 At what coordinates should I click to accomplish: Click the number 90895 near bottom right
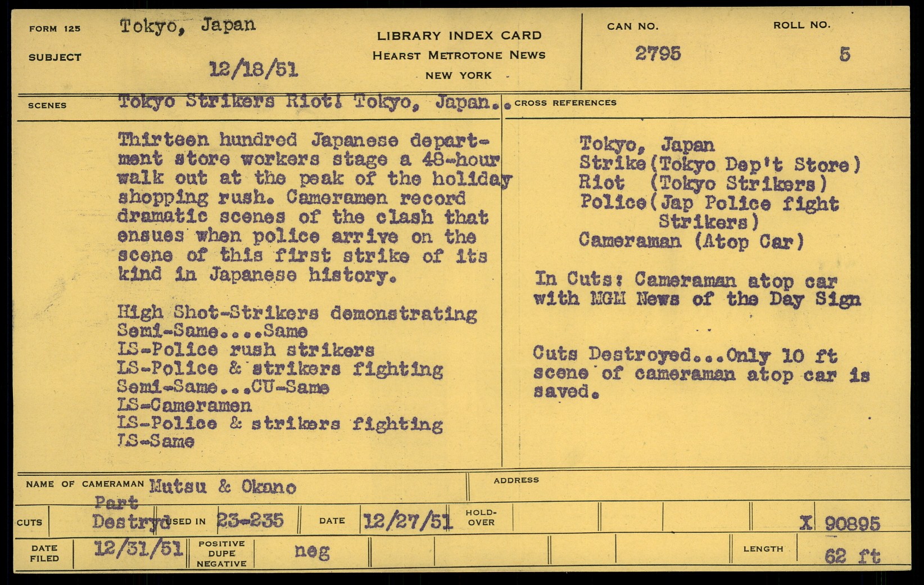[x=852, y=524]
